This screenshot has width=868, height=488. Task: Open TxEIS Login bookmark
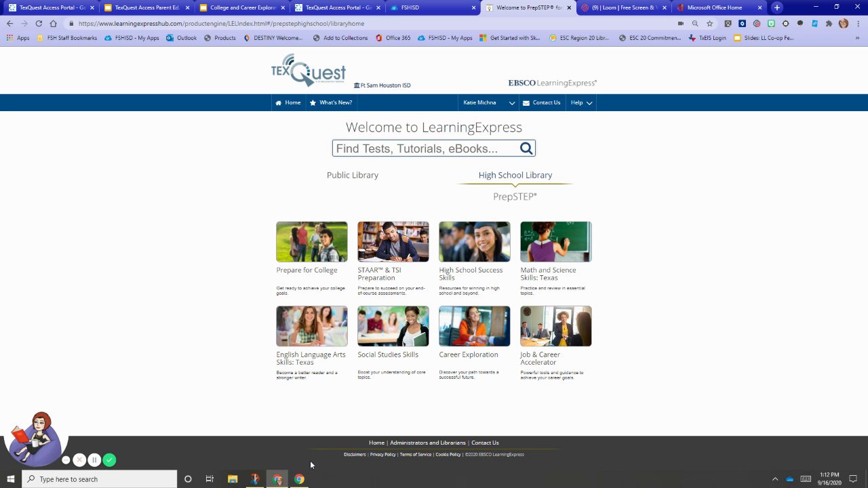coord(707,38)
